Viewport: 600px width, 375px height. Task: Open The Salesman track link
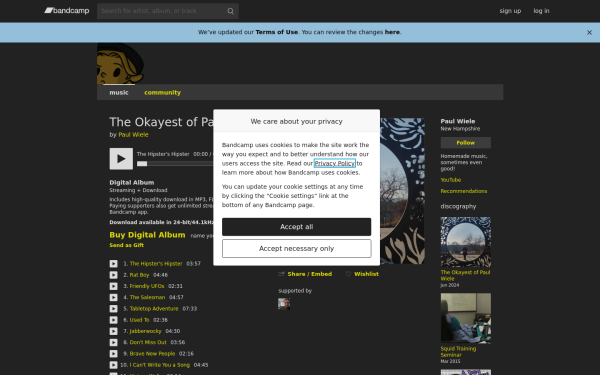pos(147,297)
